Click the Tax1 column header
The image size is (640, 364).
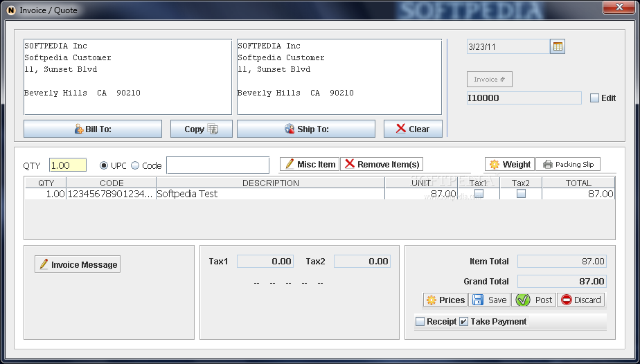pyautogui.click(x=479, y=183)
